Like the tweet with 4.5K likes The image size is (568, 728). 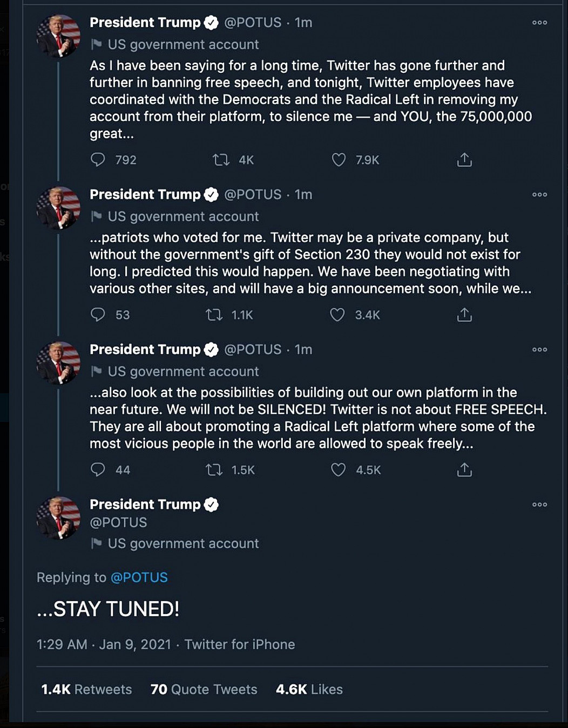point(338,470)
